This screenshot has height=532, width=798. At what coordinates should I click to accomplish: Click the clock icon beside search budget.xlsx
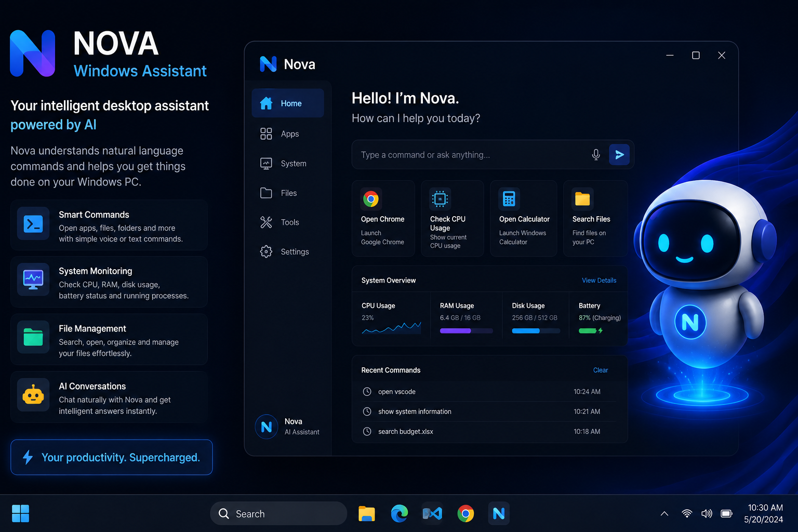pos(367,431)
